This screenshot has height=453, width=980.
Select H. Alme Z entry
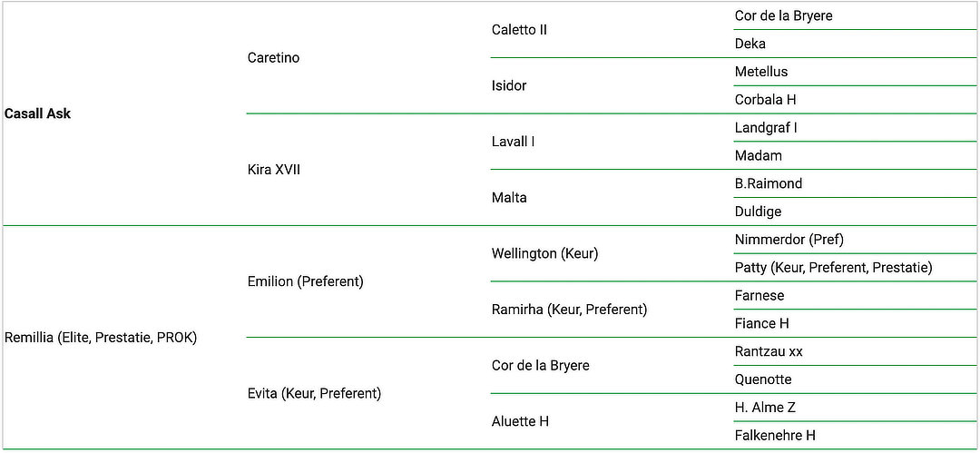pos(765,408)
